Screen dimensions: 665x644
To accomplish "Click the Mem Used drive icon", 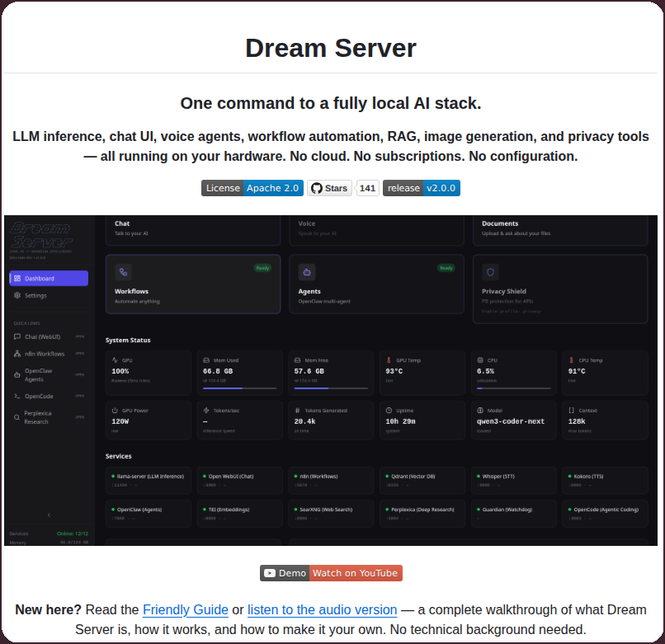I will [206, 360].
